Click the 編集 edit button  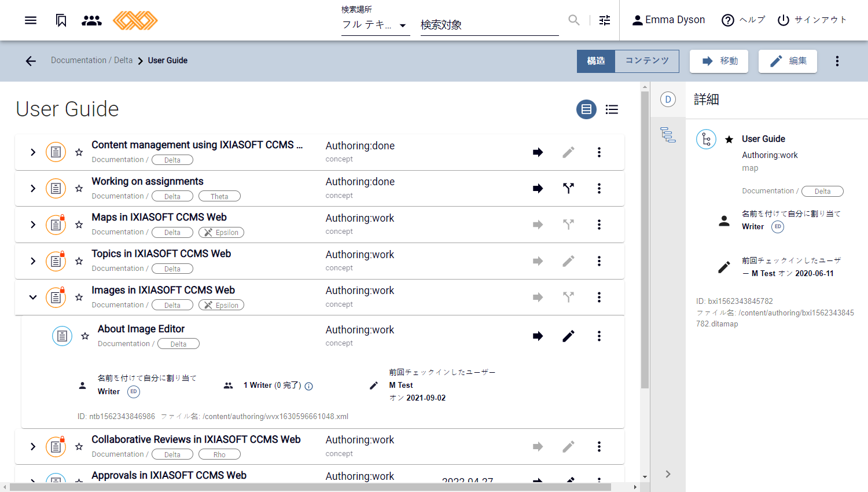pos(788,61)
